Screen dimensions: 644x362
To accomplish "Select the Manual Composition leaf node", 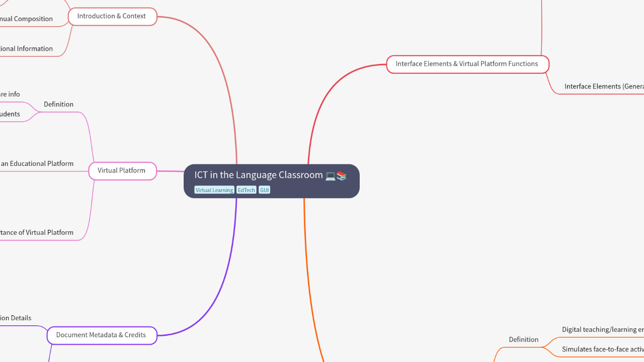I will tap(26, 19).
